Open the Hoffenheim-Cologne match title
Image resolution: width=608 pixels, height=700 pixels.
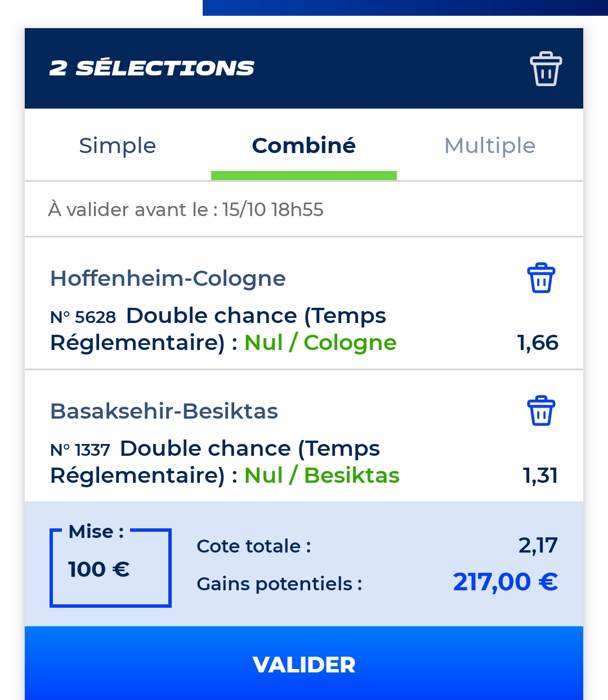168,279
